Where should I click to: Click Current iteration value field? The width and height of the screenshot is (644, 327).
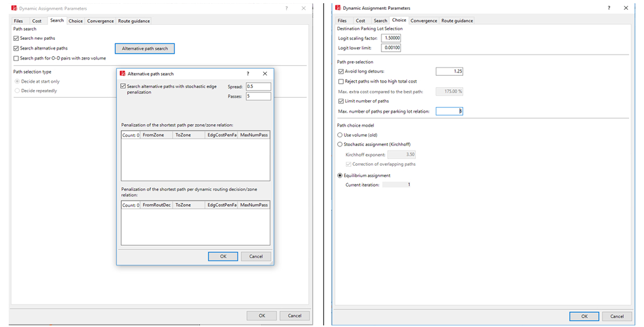(x=397, y=185)
